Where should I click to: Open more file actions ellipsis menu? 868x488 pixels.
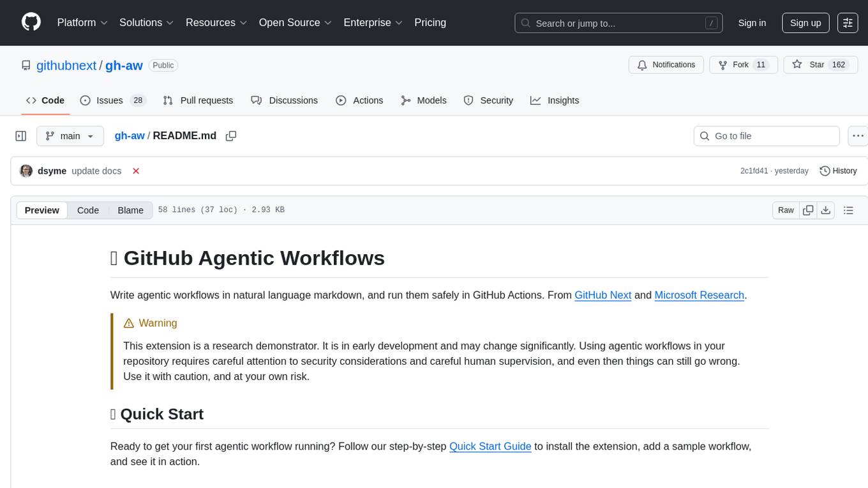858,136
